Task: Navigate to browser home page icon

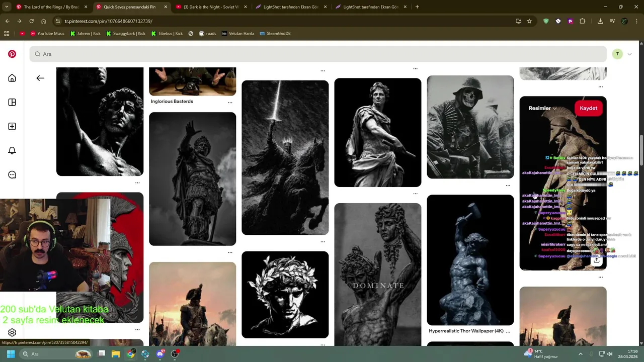Action: pos(43,21)
